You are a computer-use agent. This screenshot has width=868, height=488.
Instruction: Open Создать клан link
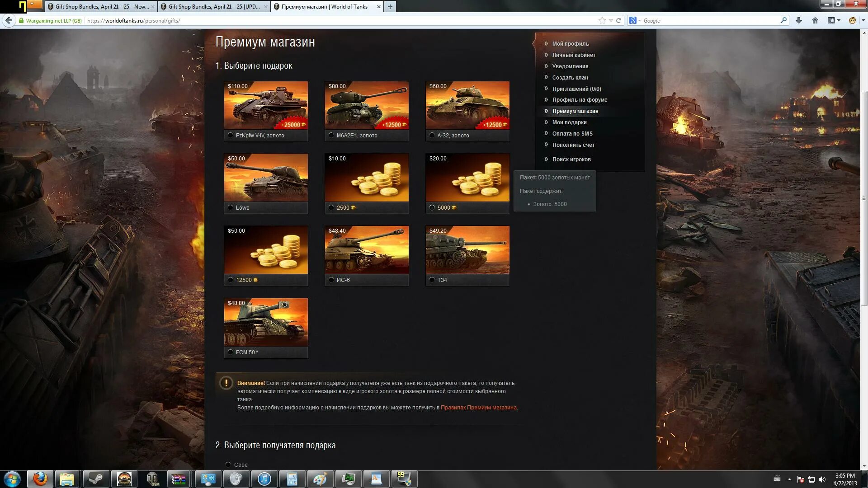point(570,78)
